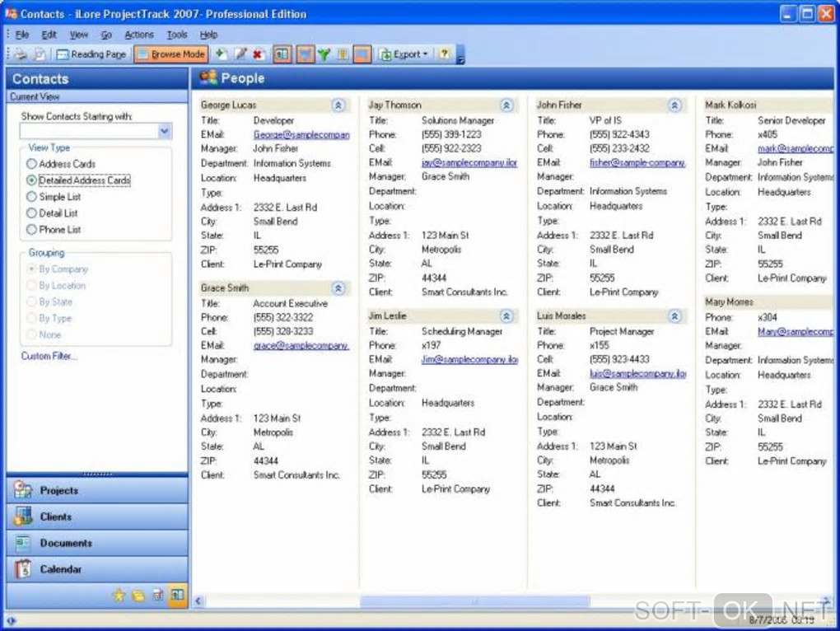Collapse the John Fisher card
This screenshot has width=840, height=631.
click(674, 105)
